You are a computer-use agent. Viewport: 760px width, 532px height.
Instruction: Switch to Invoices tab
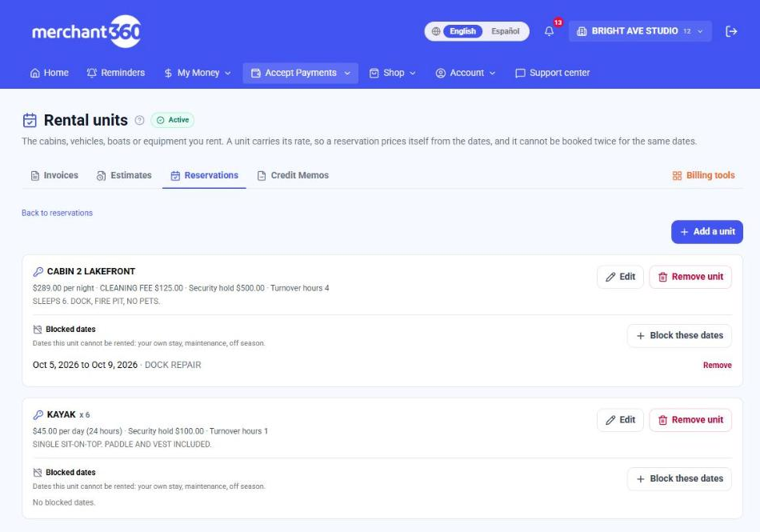(54, 175)
